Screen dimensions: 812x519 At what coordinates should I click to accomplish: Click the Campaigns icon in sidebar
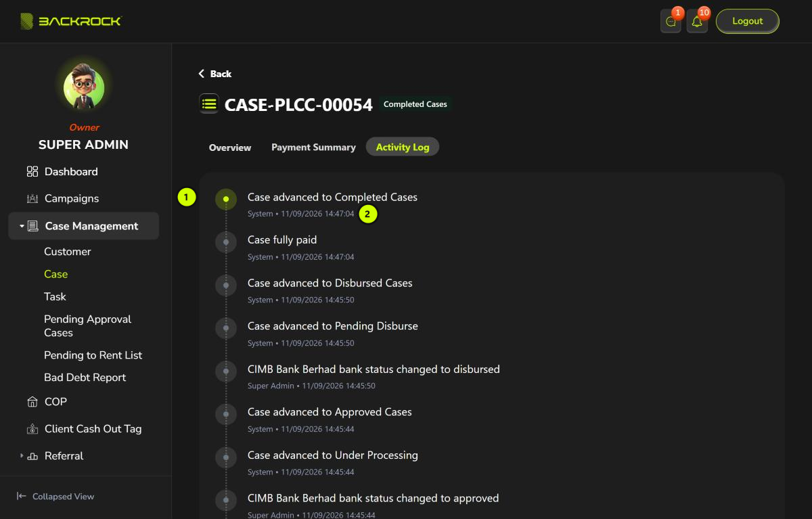click(x=32, y=199)
